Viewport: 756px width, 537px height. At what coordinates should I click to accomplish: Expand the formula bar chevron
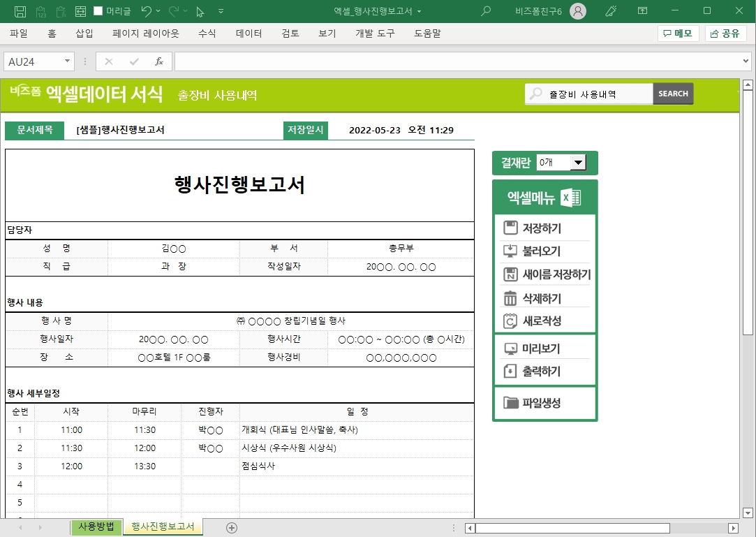(746, 61)
